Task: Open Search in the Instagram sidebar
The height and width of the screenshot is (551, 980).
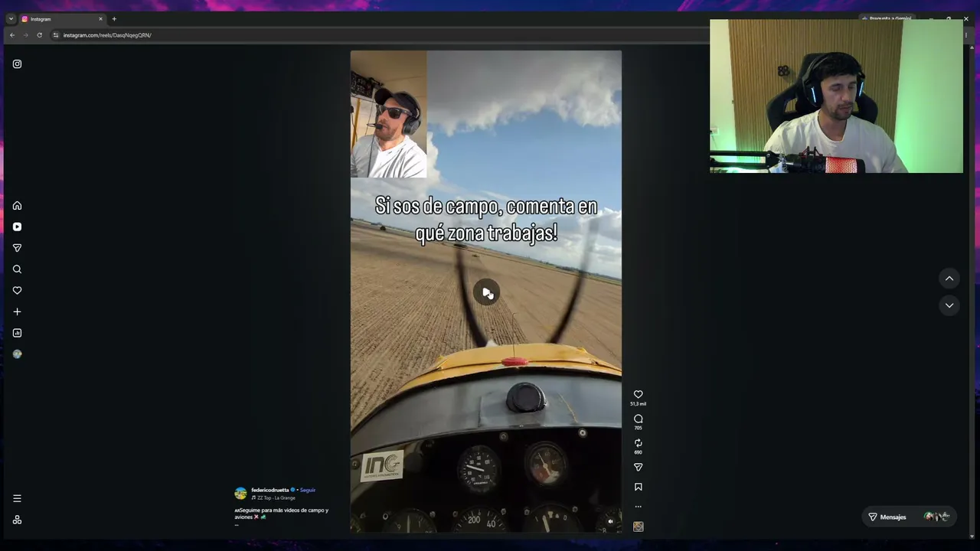Action: (17, 269)
